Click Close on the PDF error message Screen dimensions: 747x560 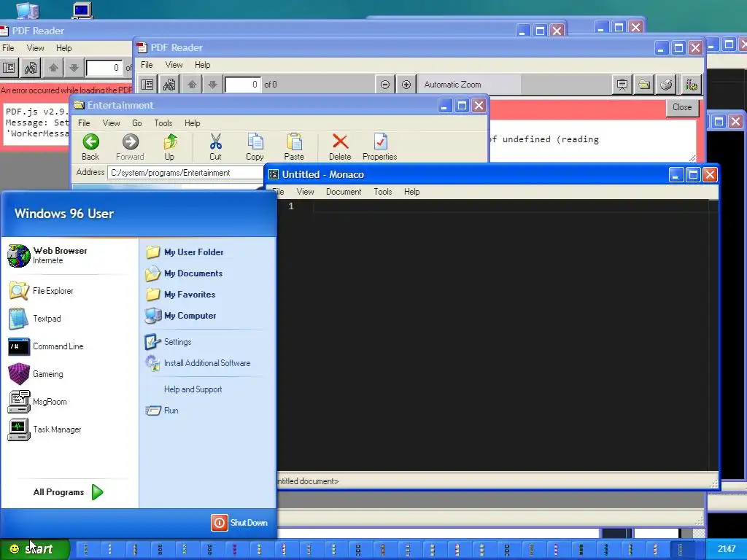coord(682,107)
